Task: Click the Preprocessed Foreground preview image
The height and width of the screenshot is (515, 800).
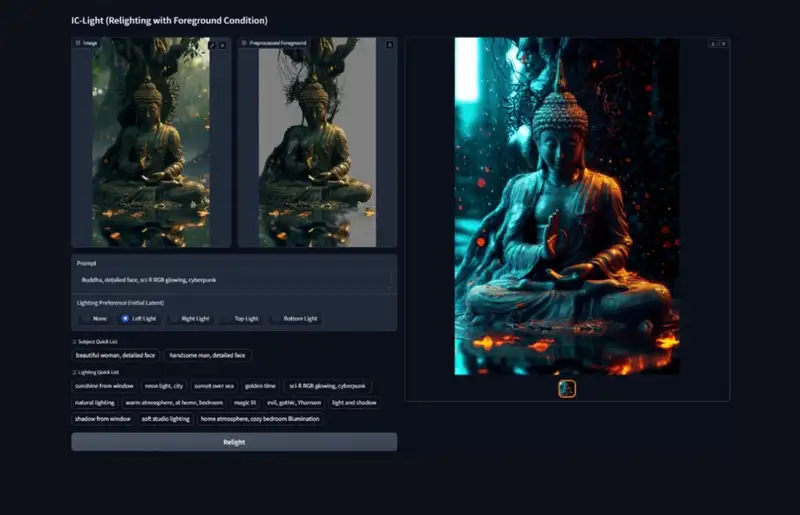Action: 317,142
